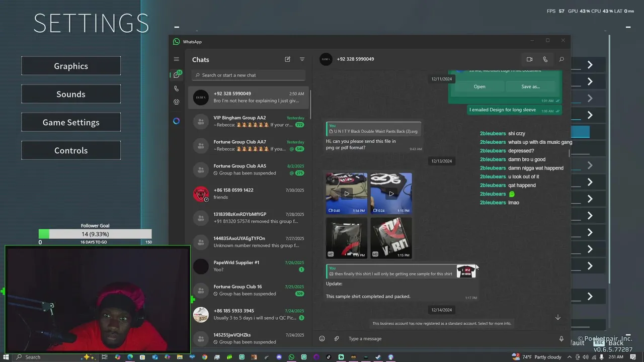Viewport: 644px width, 362px height.
Task: Click the Follower Goal progress bar
Action: (95, 234)
